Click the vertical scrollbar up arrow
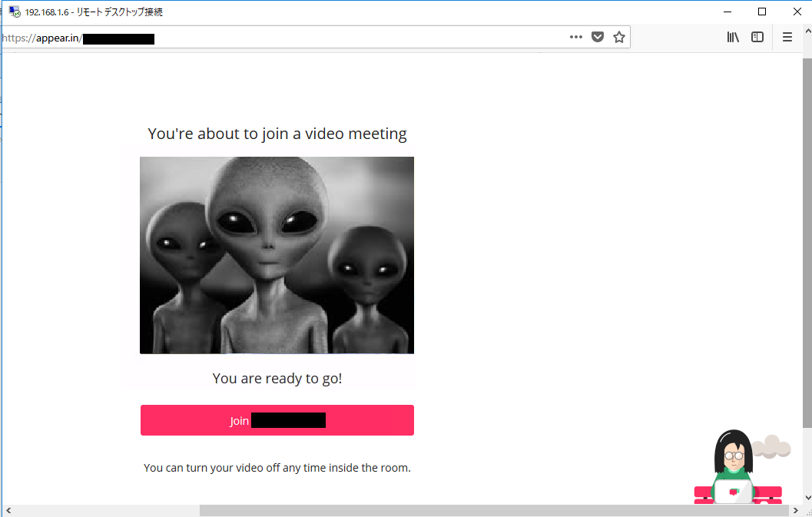The image size is (812, 517). pos(807,31)
